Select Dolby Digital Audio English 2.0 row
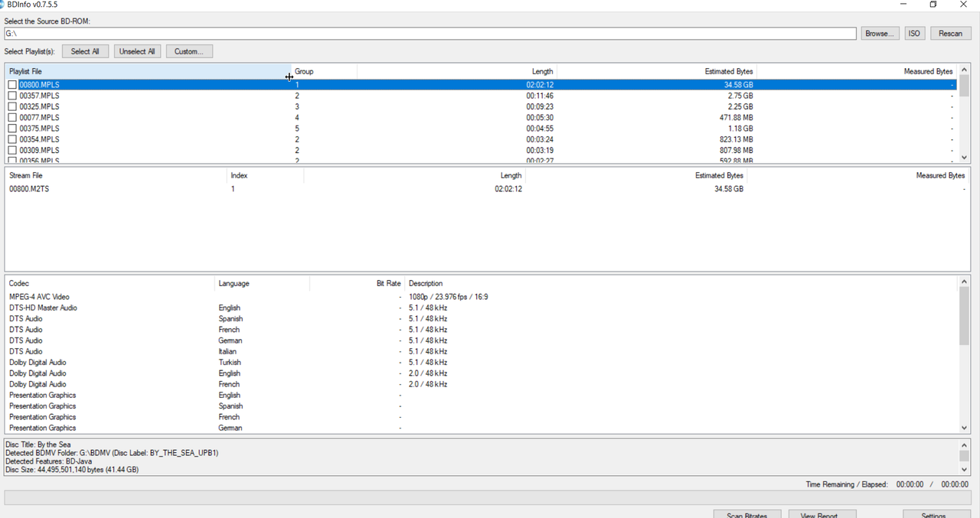Viewport: 980px width, 518px height. (482, 373)
